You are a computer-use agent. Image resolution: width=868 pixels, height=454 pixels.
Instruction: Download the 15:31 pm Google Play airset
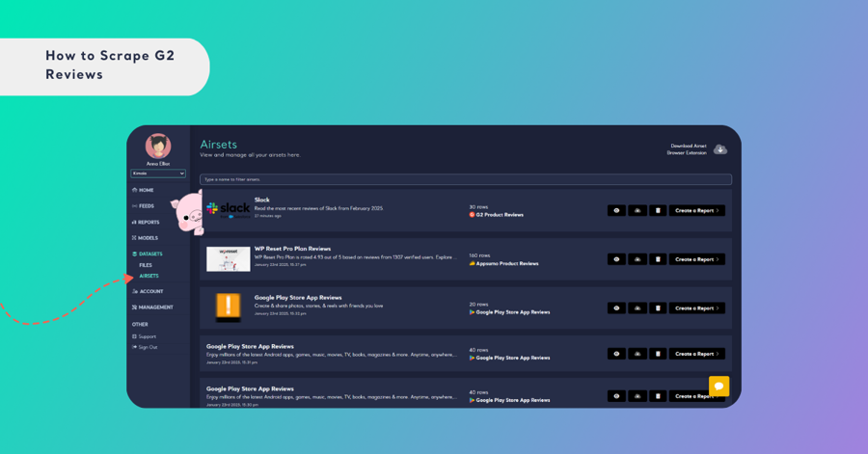pos(637,354)
